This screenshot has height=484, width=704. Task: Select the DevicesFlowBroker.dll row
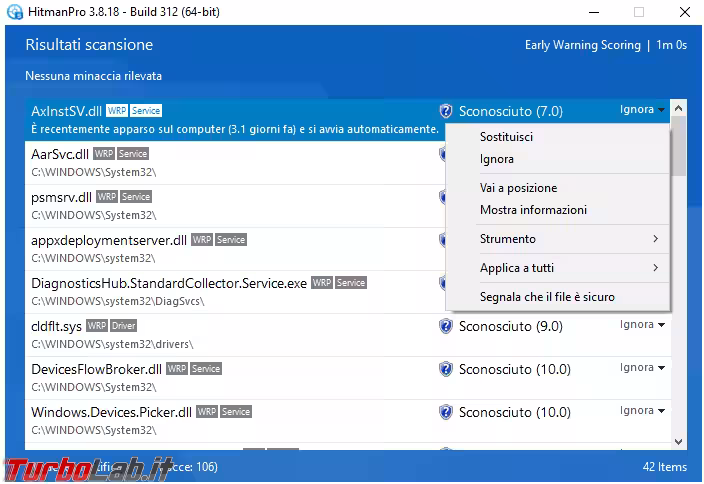coord(348,378)
